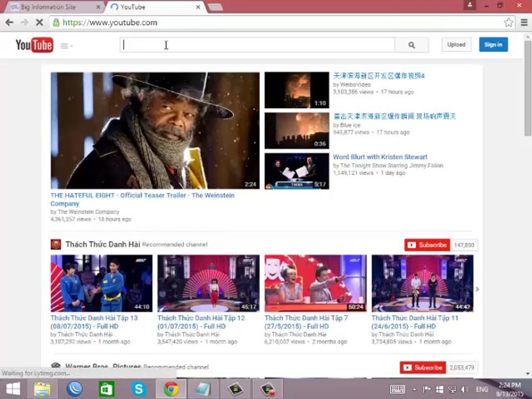532x399 pixels.
Task: Play The Hateful Eight trailer thumbnail
Action: coord(155,130)
